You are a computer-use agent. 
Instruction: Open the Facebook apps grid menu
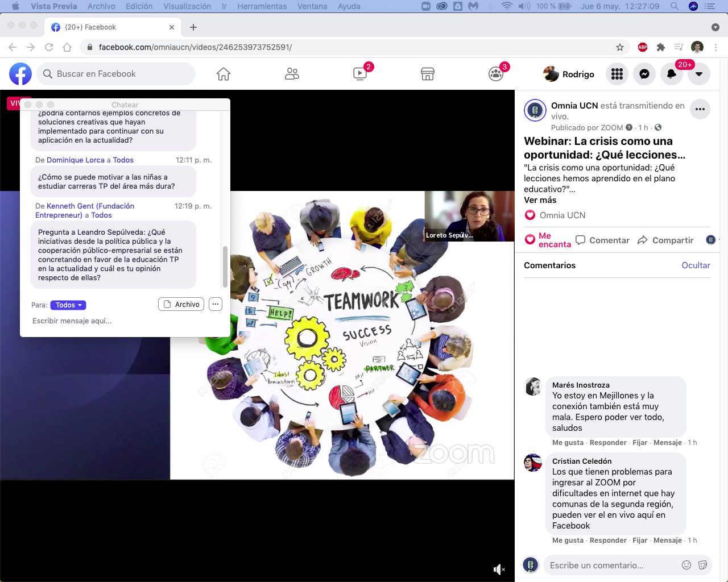[x=617, y=74]
